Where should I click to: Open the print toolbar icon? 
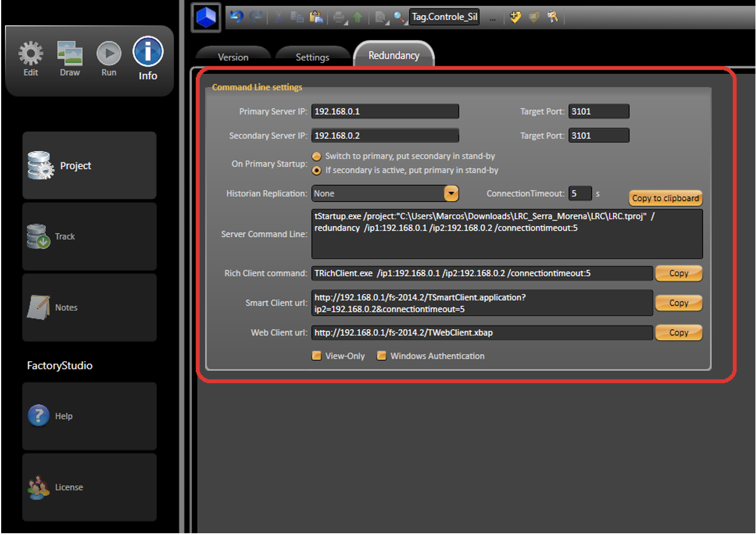(x=340, y=18)
